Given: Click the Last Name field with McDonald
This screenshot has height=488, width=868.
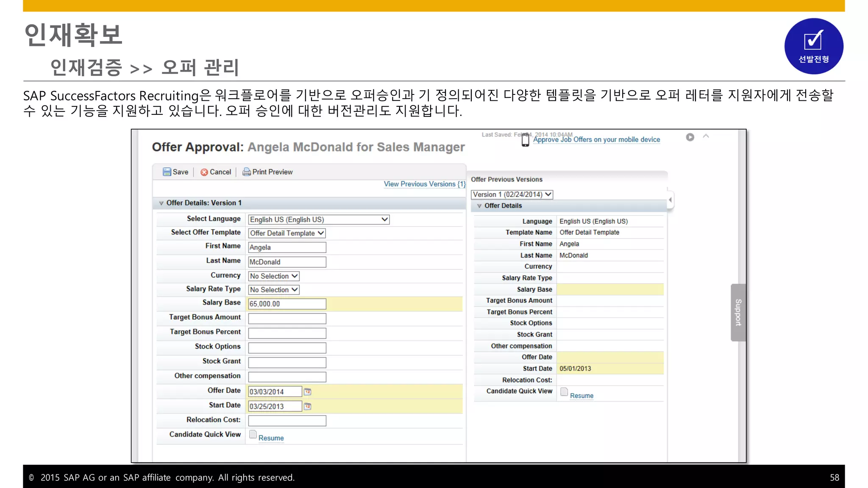Looking at the screenshot, I should tap(287, 262).
